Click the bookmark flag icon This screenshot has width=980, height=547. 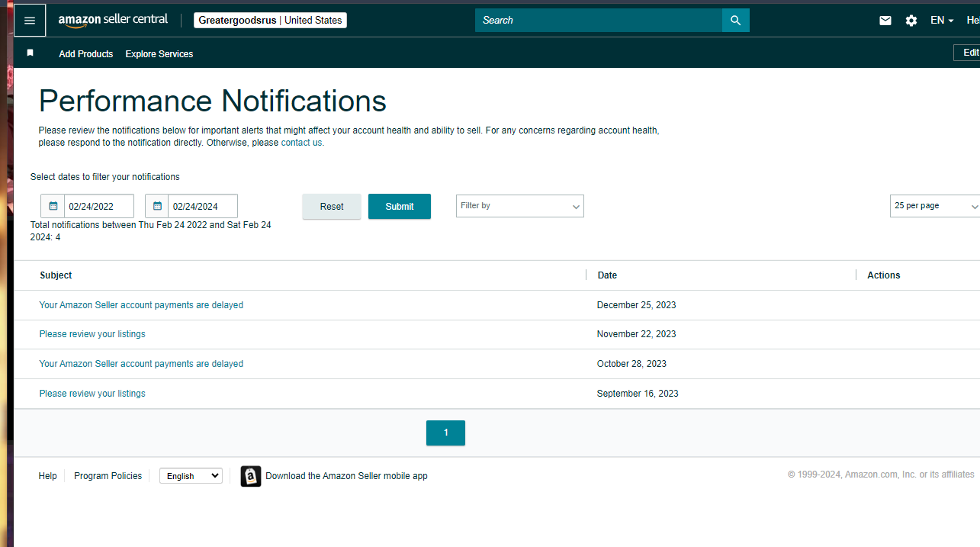point(31,53)
